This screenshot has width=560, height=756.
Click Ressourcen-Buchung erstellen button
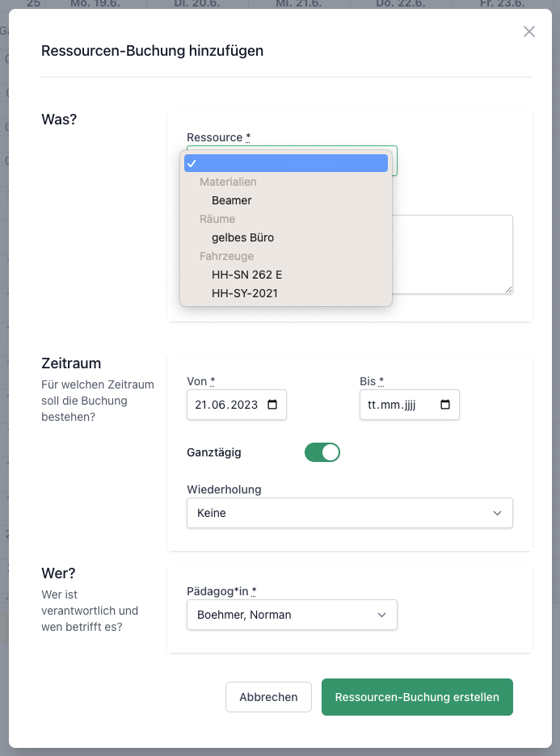(x=417, y=697)
